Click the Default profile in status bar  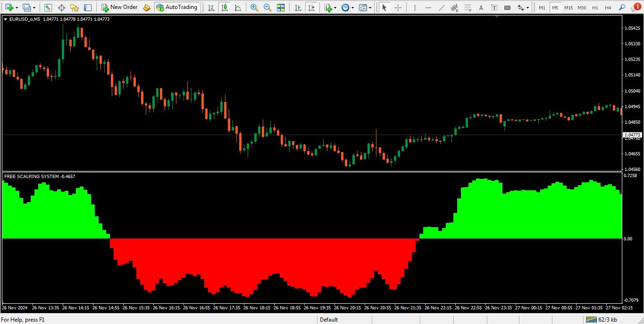click(x=329, y=320)
